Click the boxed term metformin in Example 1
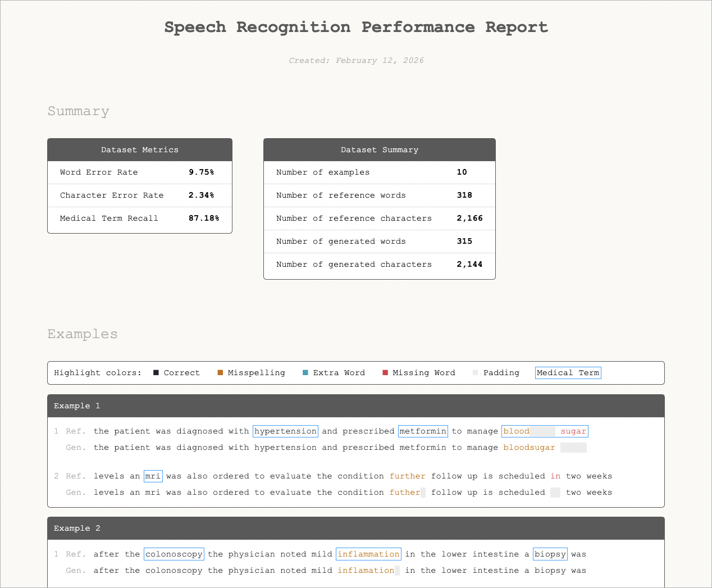This screenshot has height=588, width=712. click(x=423, y=431)
